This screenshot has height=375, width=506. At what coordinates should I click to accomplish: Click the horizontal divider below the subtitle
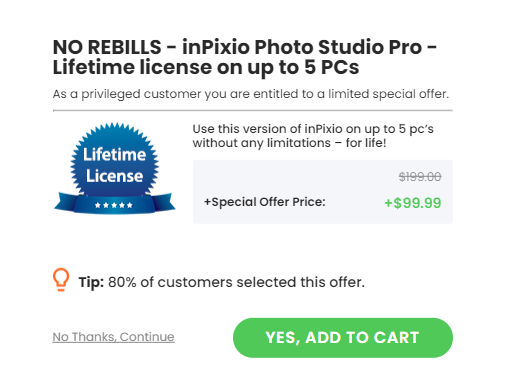tap(253, 110)
